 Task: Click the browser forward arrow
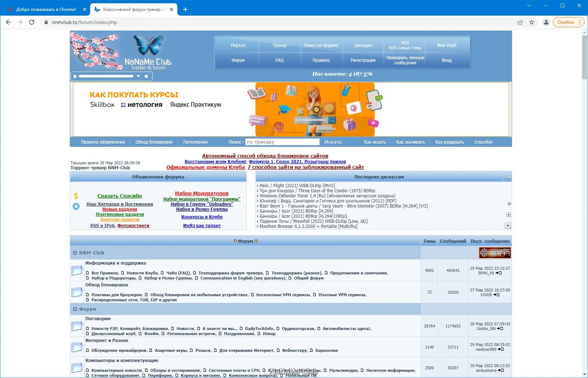20,22
